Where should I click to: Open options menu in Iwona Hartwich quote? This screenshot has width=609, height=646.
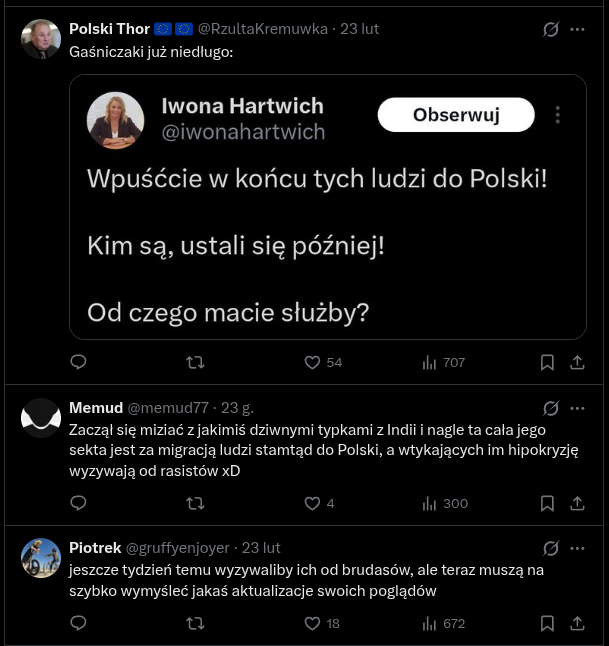tap(557, 115)
